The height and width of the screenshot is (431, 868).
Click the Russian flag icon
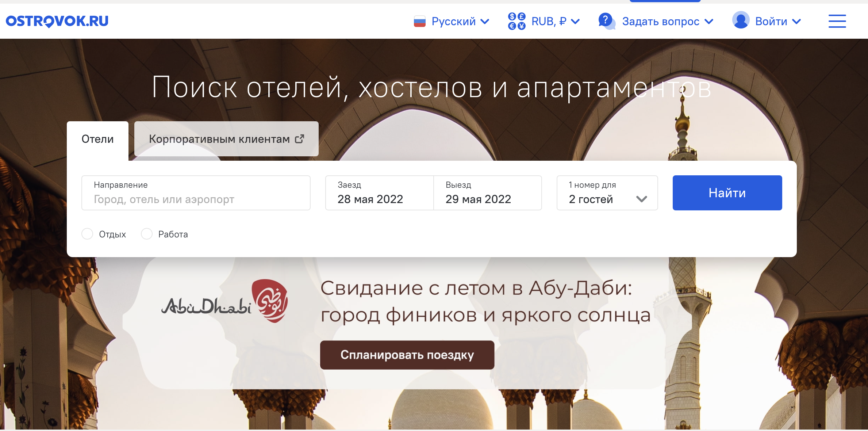tap(420, 21)
